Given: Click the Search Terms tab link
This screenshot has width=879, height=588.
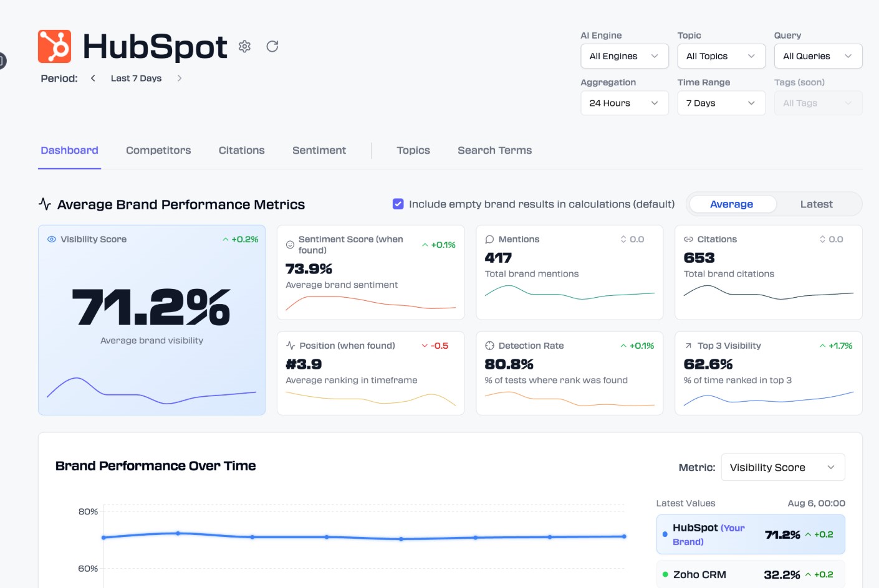Looking at the screenshot, I should (x=494, y=151).
